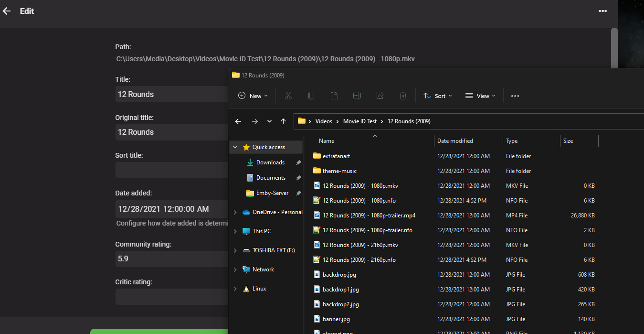Click Movie ID Test in the breadcrumb path
Screen dimensions: 644x334
(x=359, y=121)
